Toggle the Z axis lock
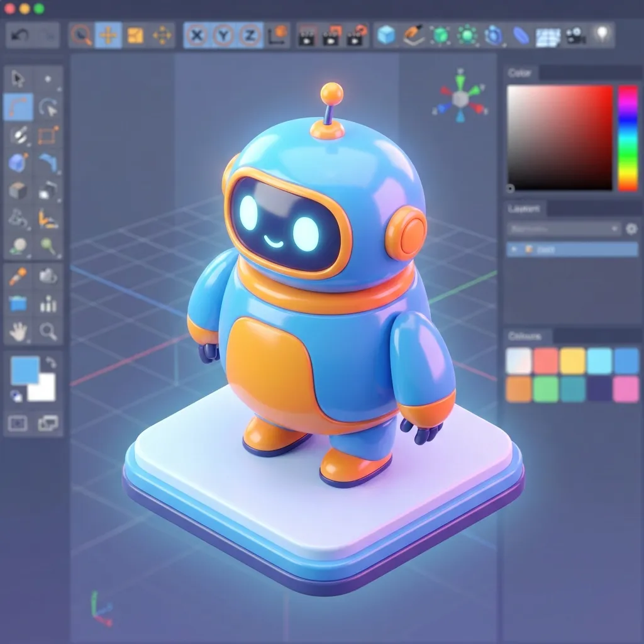The image size is (644, 644). [x=250, y=35]
